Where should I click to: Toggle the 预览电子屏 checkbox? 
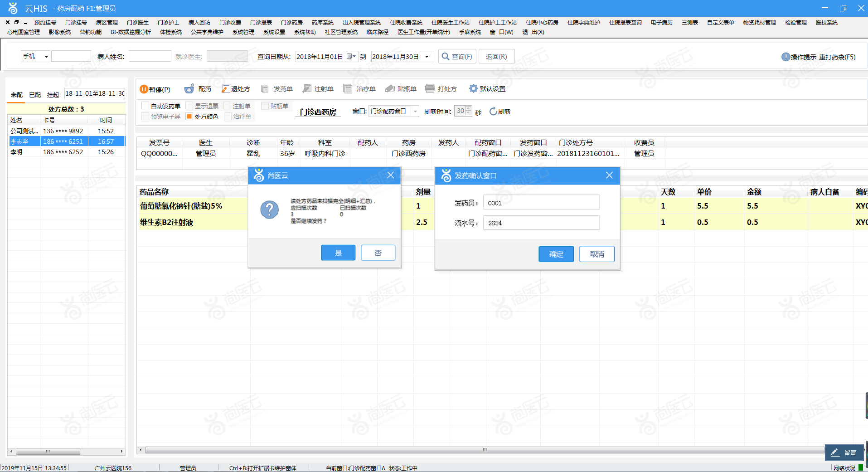click(x=145, y=117)
